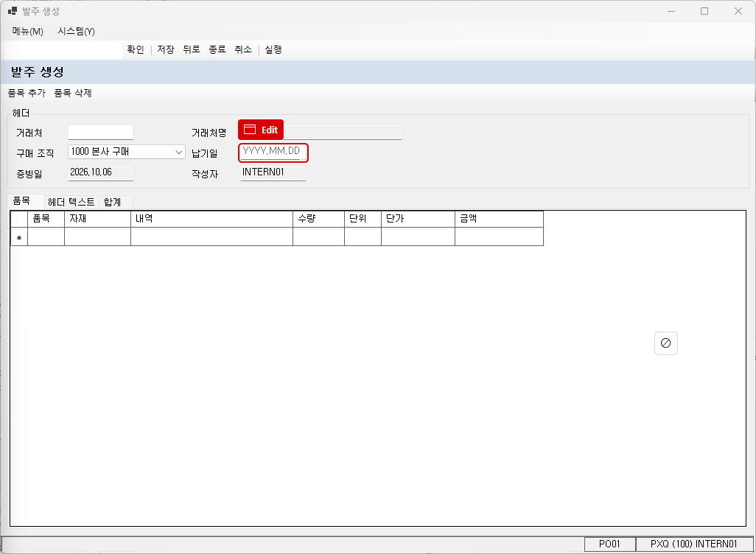The image size is (756, 554).
Task: Click the 수량 column header
Action: (x=319, y=219)
